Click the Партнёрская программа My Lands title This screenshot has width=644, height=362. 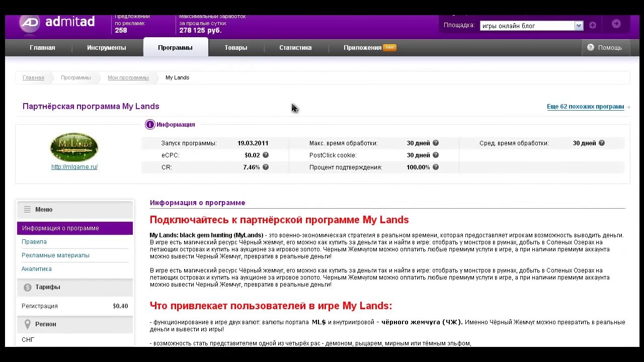point(91,107)
